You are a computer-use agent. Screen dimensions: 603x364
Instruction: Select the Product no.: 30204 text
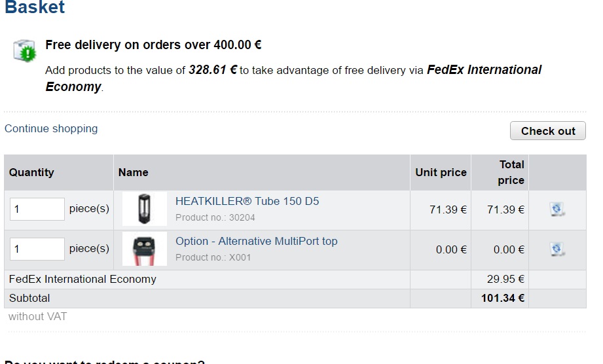click(215, 217)
